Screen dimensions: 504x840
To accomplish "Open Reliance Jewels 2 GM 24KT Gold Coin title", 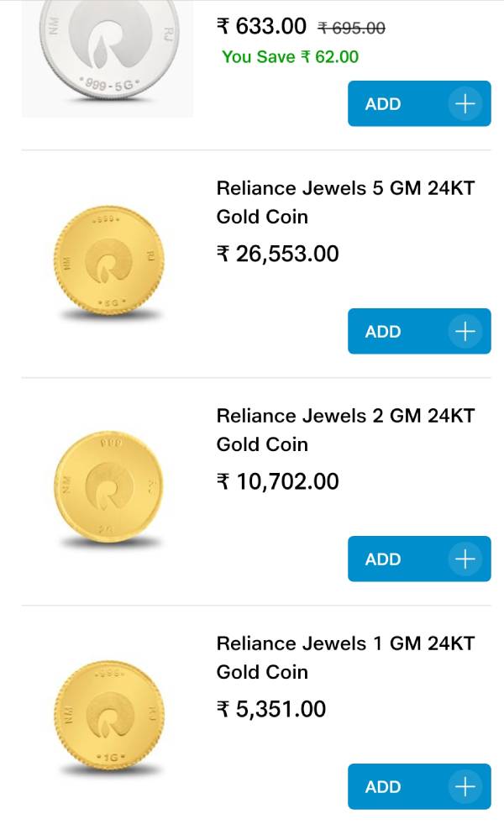I will click(345, 429).
